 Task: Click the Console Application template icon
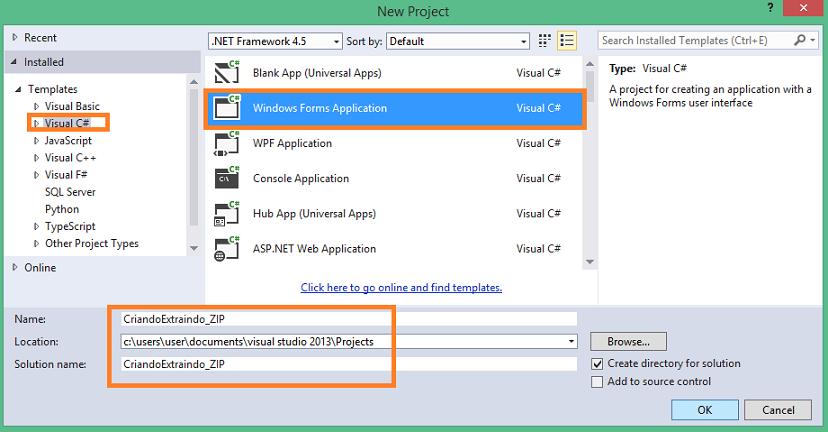point(227,178)
